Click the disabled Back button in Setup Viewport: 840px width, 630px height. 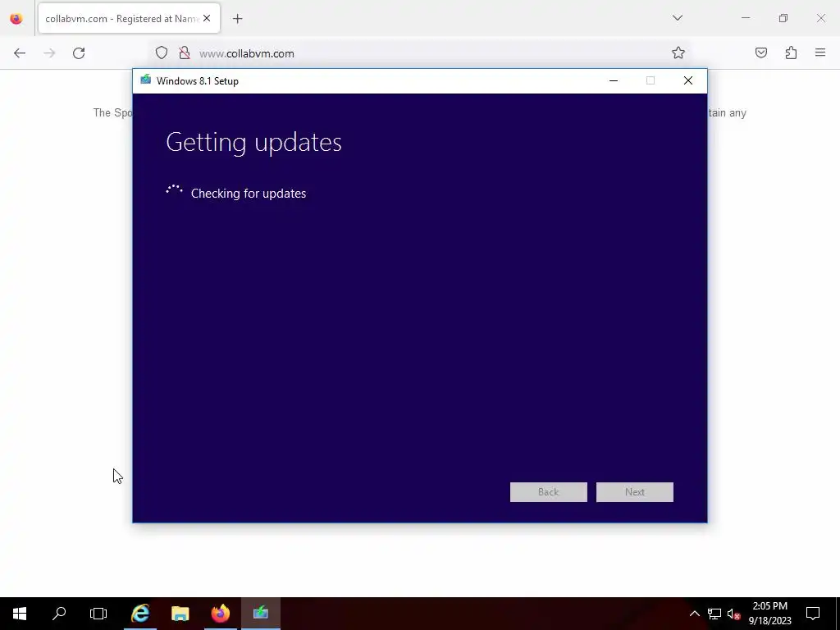pyautogui.click(x=549, y=492)
